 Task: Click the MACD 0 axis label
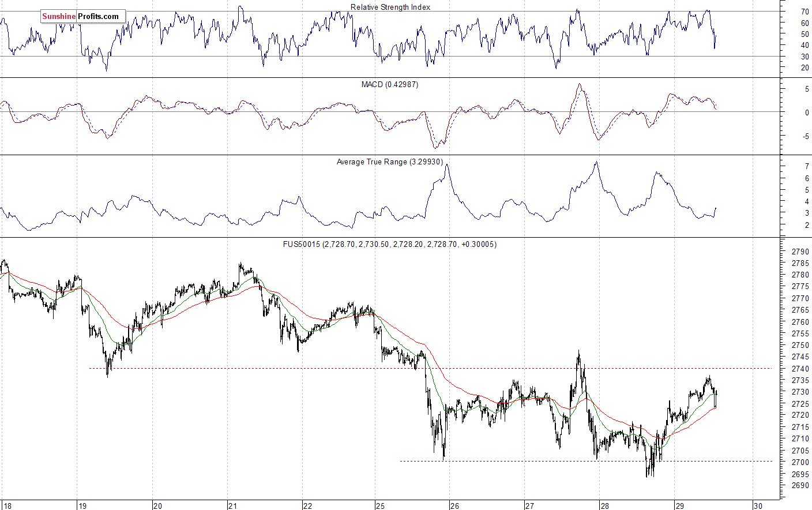pyautogui.click(x=807, y=112)
